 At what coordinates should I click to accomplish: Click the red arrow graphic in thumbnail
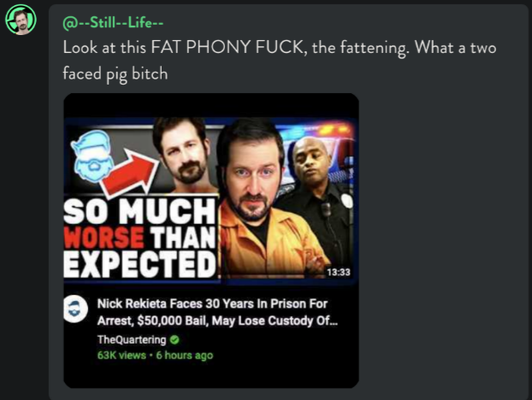click(130, 174)
